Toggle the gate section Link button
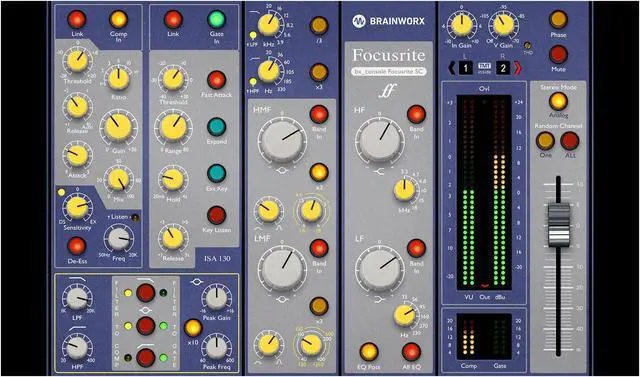Image resolution: width=640 pixels, height=377 pixels. tap(173, 19)
